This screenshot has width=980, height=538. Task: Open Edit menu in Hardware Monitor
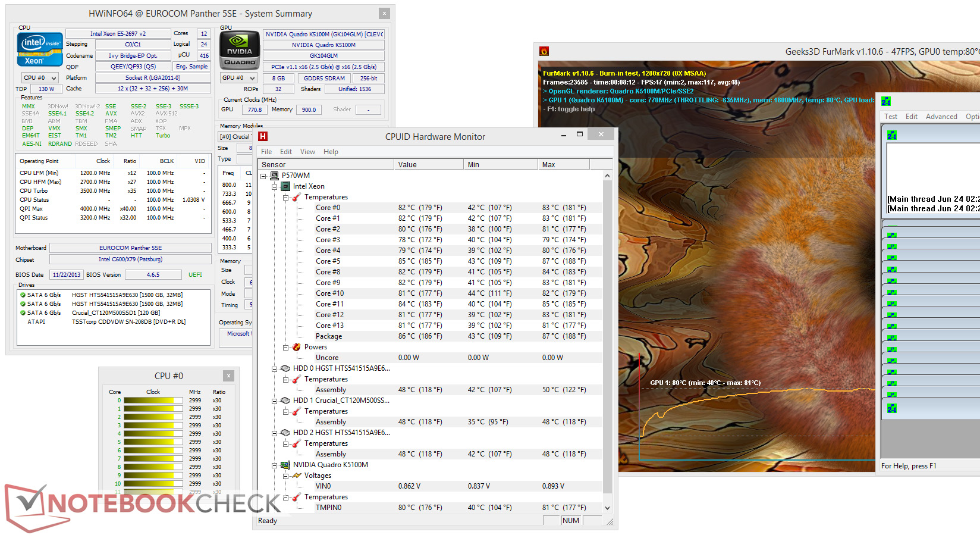286,152
